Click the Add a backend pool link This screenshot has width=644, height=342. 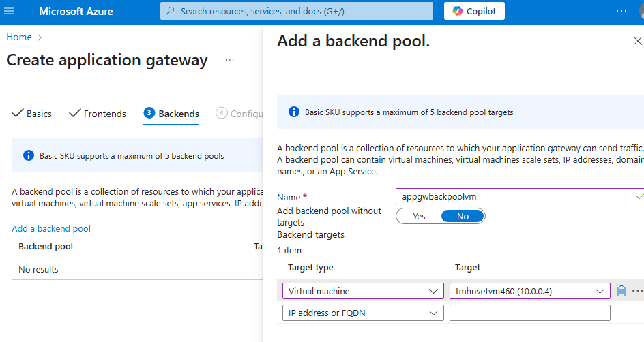(51, 228)
